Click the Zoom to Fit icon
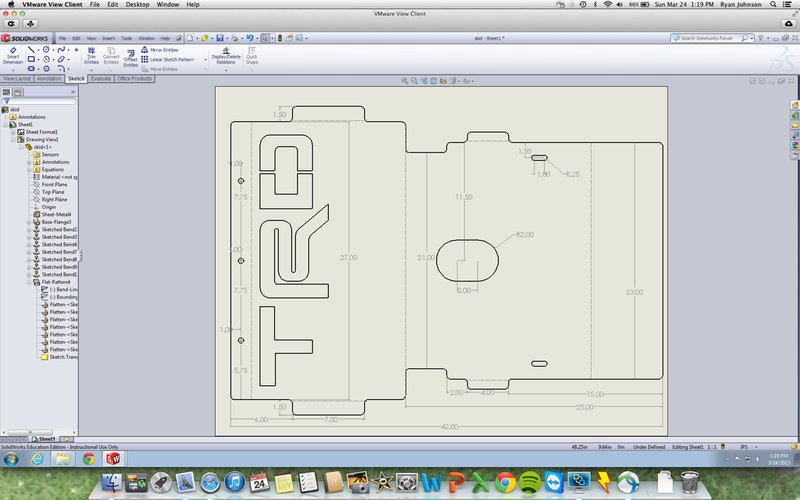Viewport: 800px width, 500px height. click(x=405, y=81)
